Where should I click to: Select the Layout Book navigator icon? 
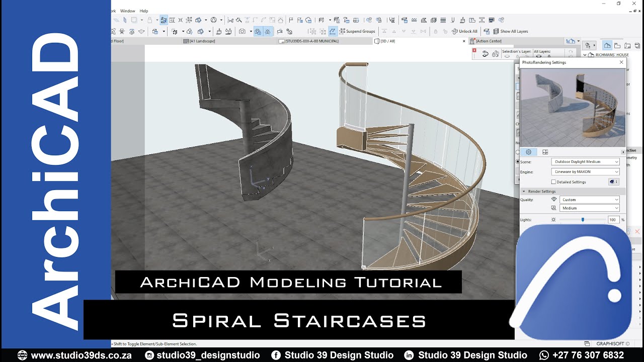627,45
